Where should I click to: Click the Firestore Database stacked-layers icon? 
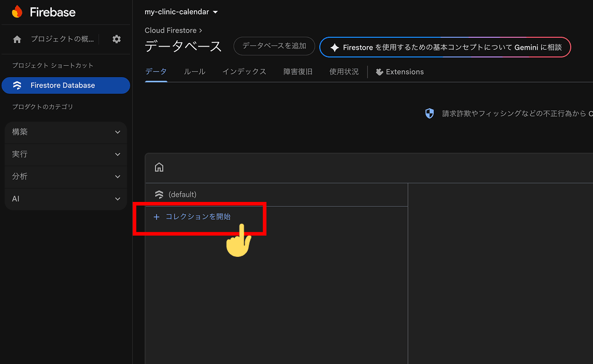[17, 85]
